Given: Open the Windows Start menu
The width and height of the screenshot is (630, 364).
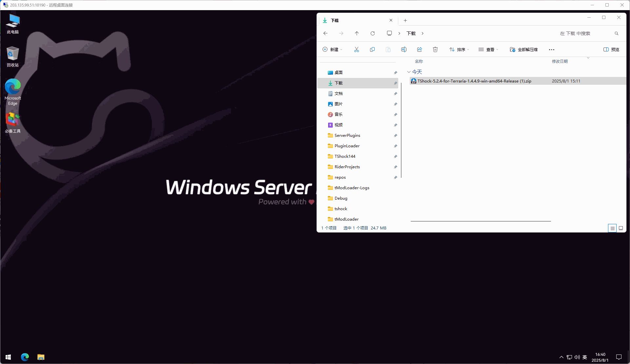Looking at the screenshot, I should (8, 357).
